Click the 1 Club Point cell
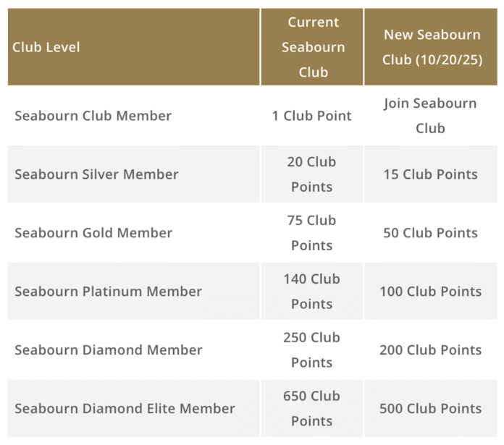The image size is (504, 445). click(x=311, y=116)
